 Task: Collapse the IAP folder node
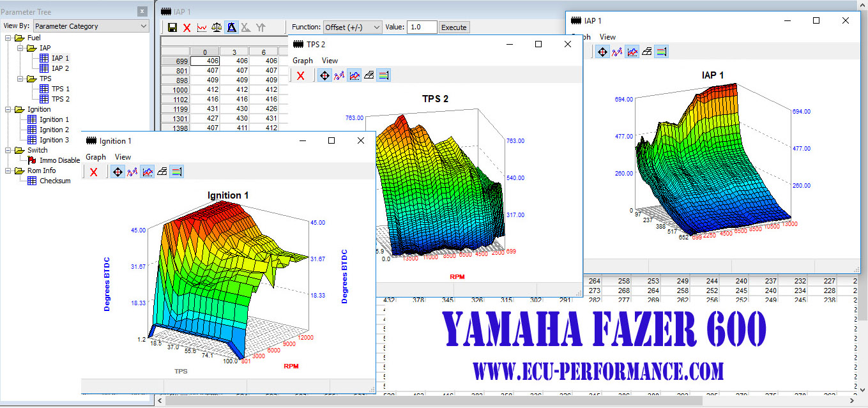[20, 48]
